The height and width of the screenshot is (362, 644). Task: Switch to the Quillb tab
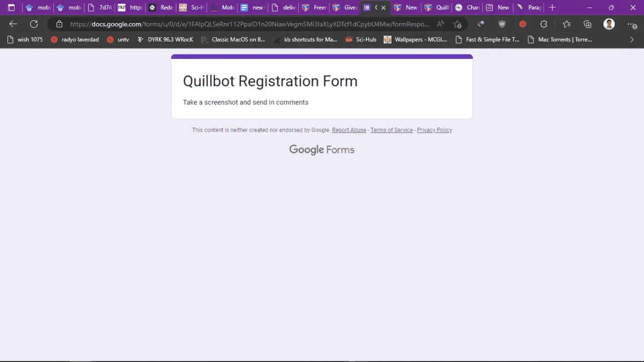(x=436, y=8)
